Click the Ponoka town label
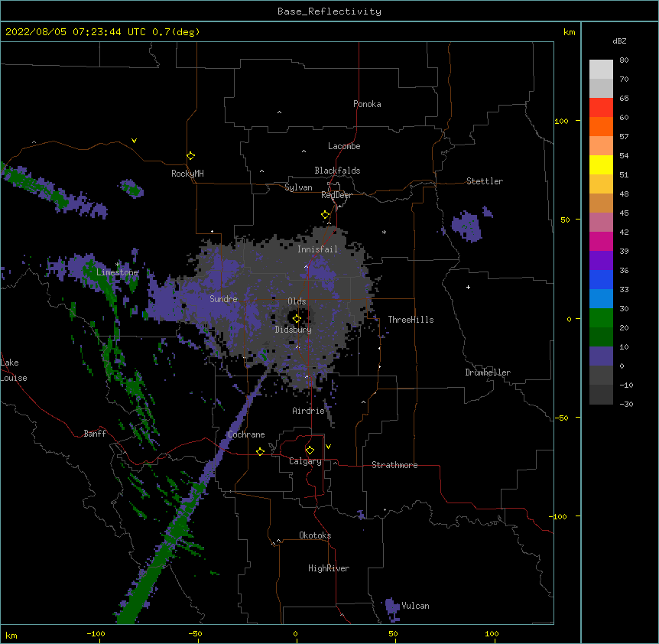 (x=367, y=104)
